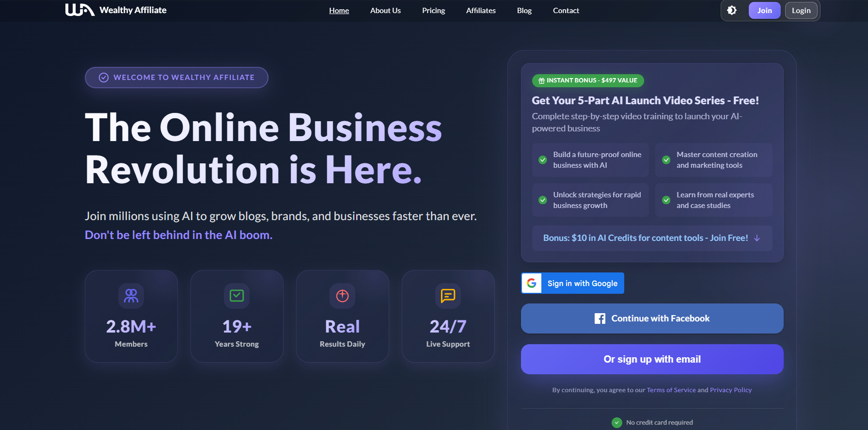Screen dimensions: 868x430
Task: Click the Login button
Action: pos(801,10)
